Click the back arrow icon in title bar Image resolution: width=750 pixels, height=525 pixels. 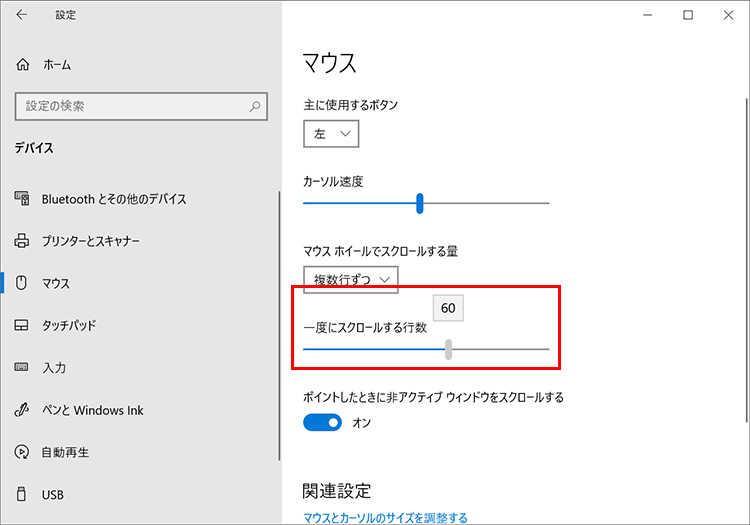(x=22, y=15)
